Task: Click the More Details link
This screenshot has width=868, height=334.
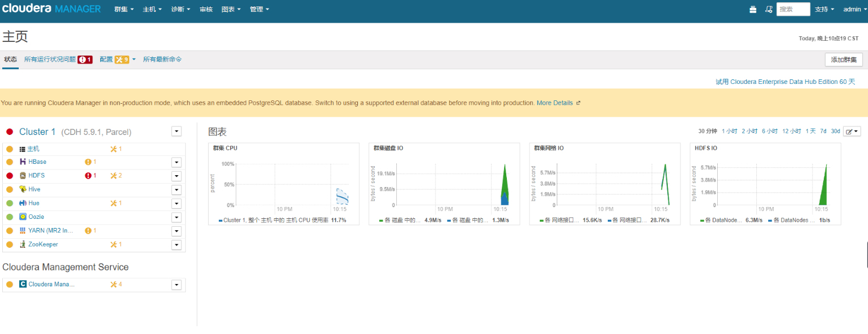Action: (554, 103)
